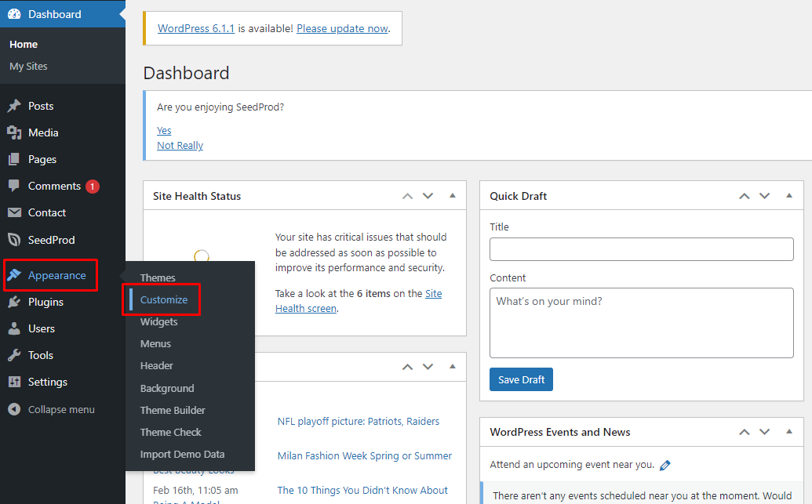Screen dimensions: 812x504
Task: Select Theme Check in the submenu
Action: [170, 432]
